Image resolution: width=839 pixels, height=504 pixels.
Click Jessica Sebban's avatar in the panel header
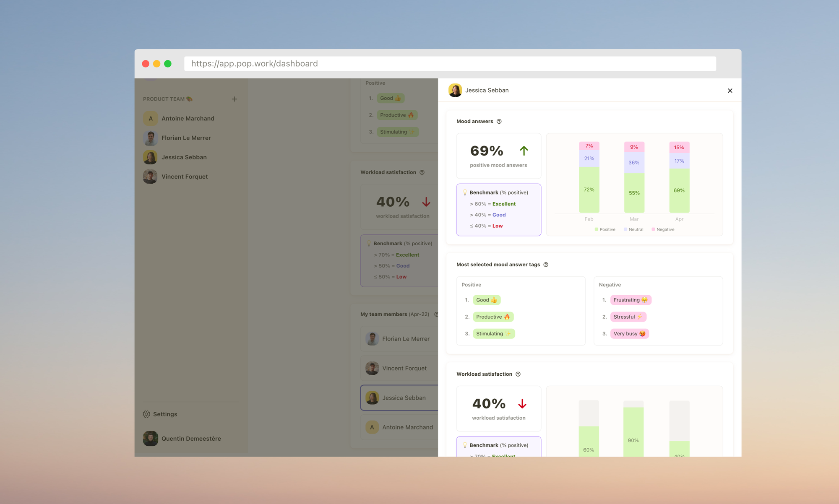pos(455,90)
